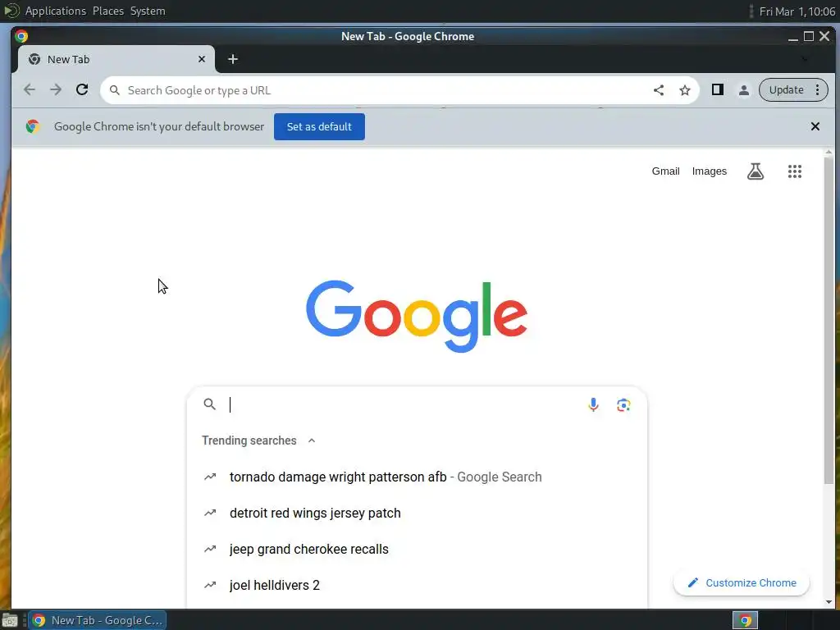
Task: Click the Google logo
Action: point(417,316)
